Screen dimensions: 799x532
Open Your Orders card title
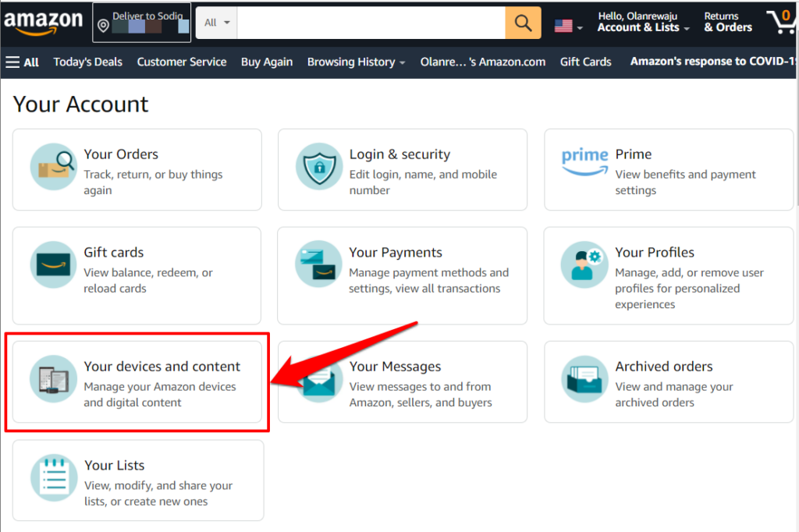click(121, 154)
